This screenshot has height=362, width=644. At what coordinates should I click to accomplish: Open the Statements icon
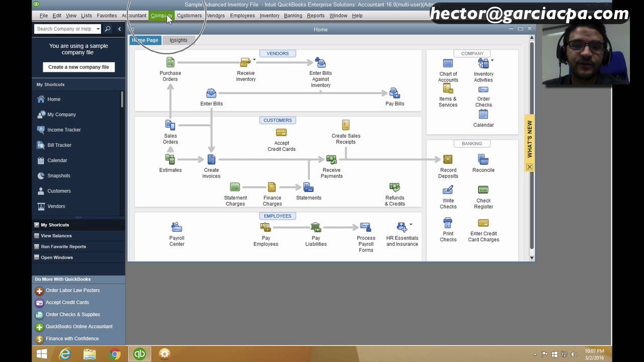[308, 187]
